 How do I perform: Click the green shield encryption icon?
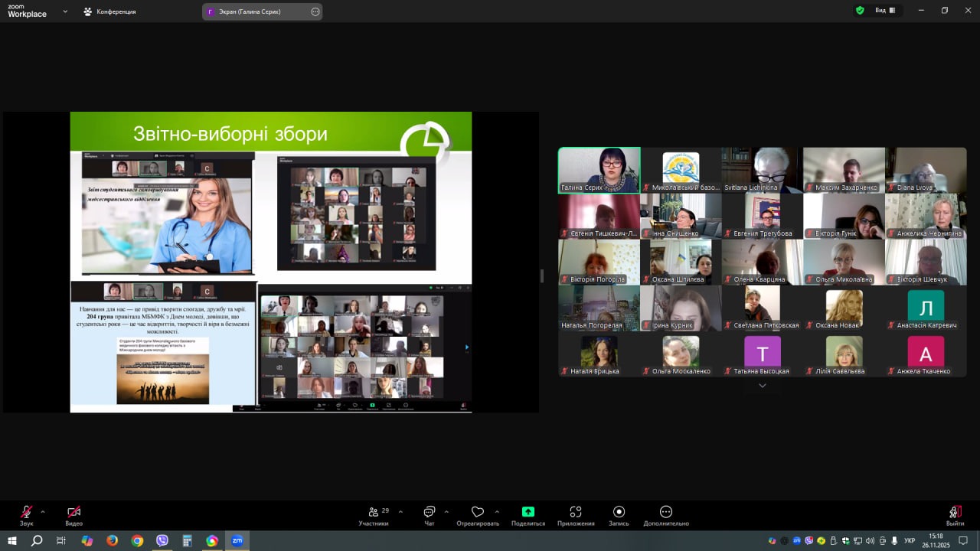click(860, 11)
